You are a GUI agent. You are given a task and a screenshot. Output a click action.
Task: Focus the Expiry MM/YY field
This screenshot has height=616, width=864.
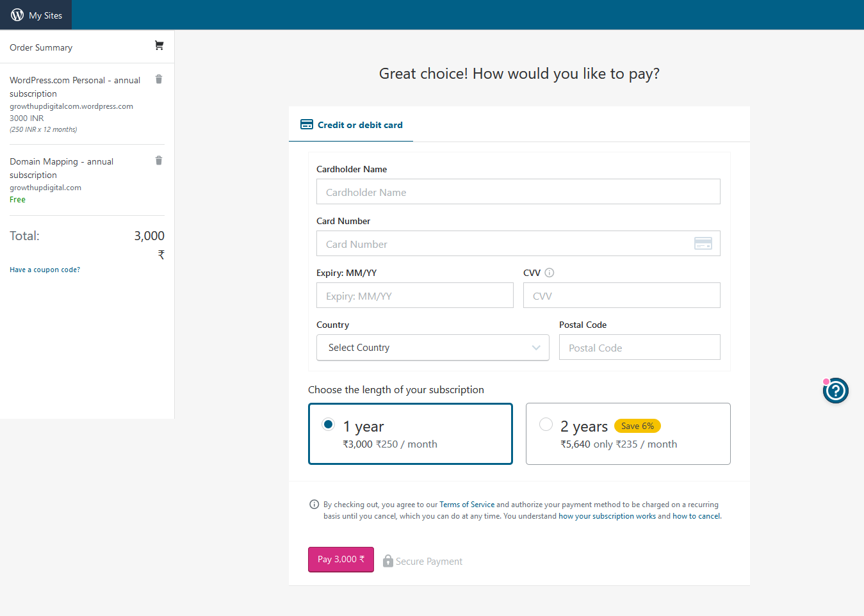[x=415, y=295]
